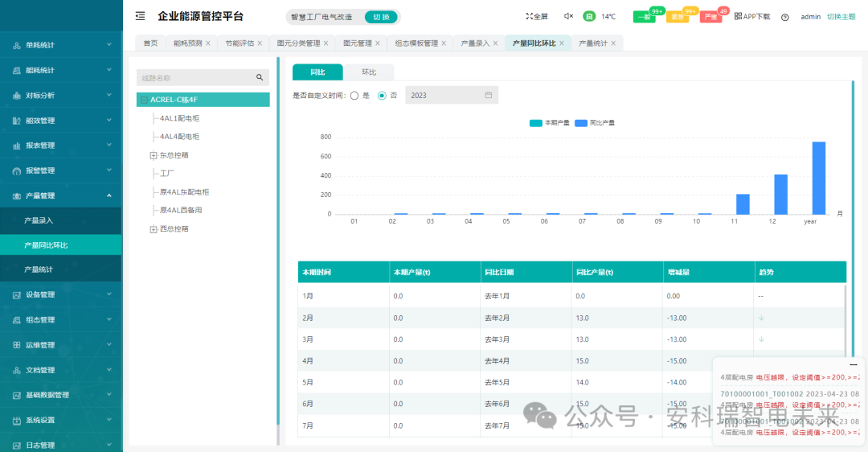868x452 pixels.
Task: Select the 否 custom time radio button
Action: [x=382, y=95]
